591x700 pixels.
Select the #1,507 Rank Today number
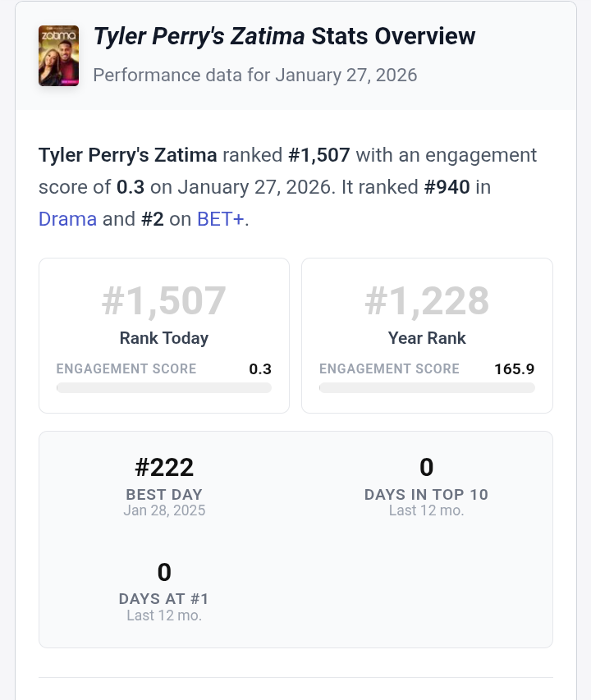(x=164, y=300)
